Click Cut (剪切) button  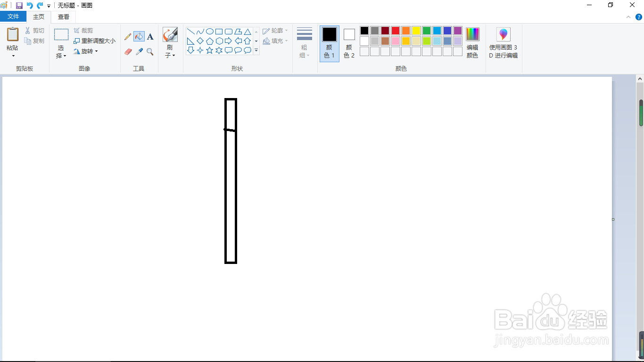[34, 31]
